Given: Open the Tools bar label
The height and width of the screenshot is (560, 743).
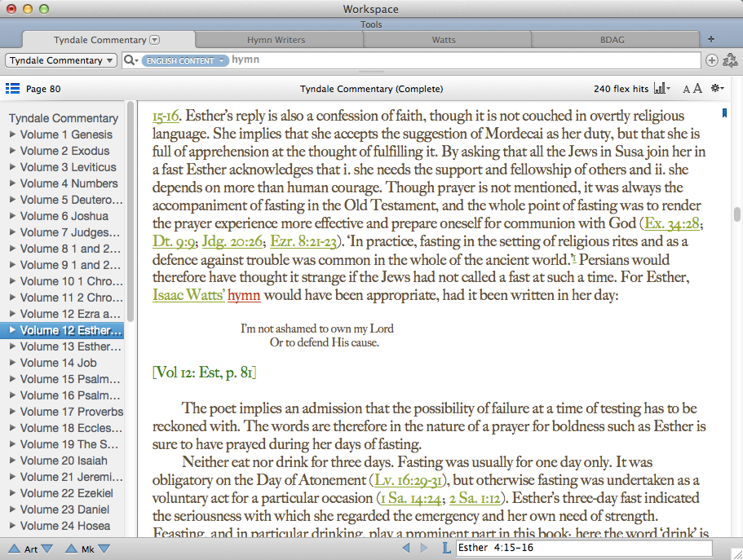Looking at the screenshot, I should (371, 24).
